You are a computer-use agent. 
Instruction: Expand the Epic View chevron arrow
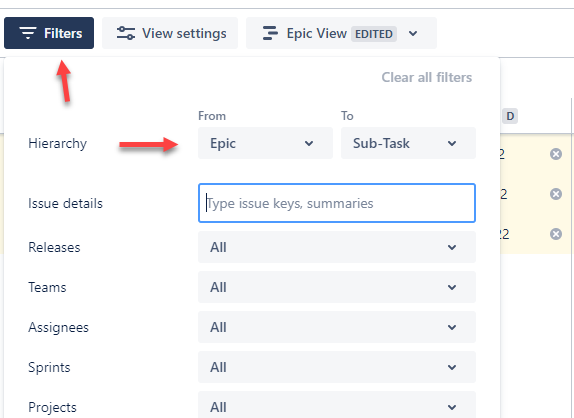pos(413,34)
